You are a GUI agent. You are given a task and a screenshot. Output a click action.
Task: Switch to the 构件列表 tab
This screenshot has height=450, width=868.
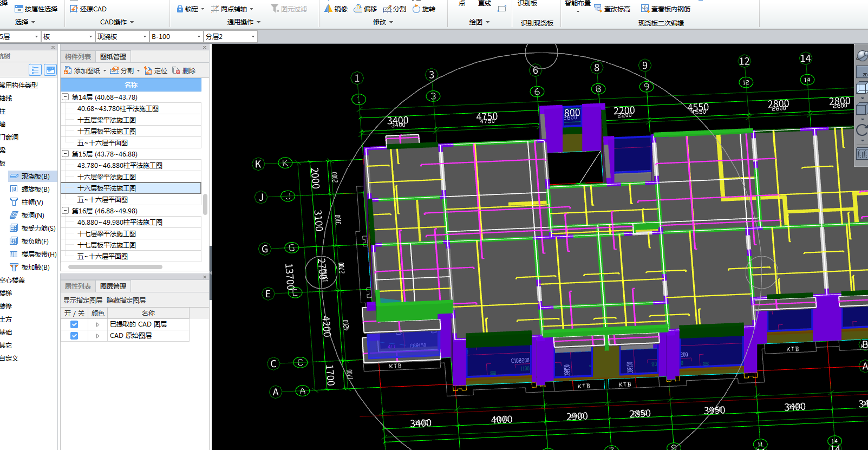78,56
